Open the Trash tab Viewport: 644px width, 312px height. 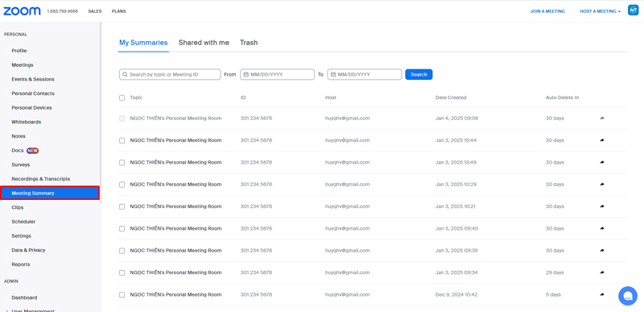pyautogui.click(x=249, y=43)
